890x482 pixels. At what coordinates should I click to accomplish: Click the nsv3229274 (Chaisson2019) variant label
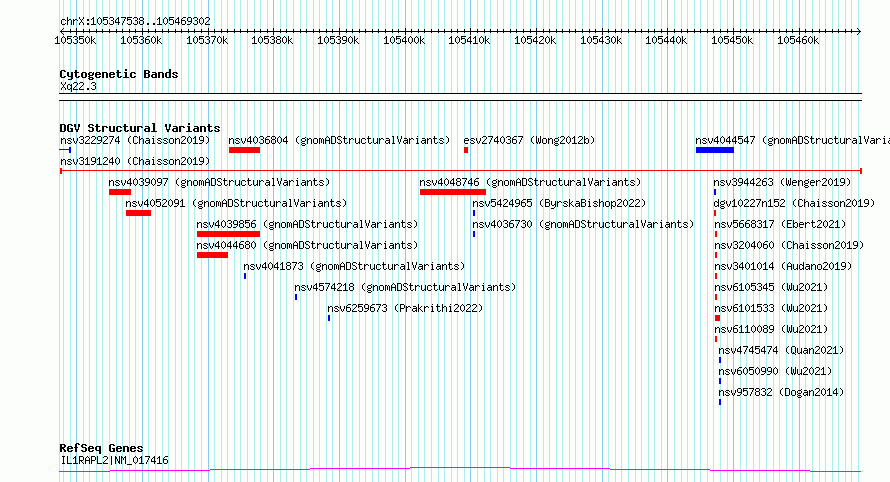pyautogui.click(x=135, y=140)
